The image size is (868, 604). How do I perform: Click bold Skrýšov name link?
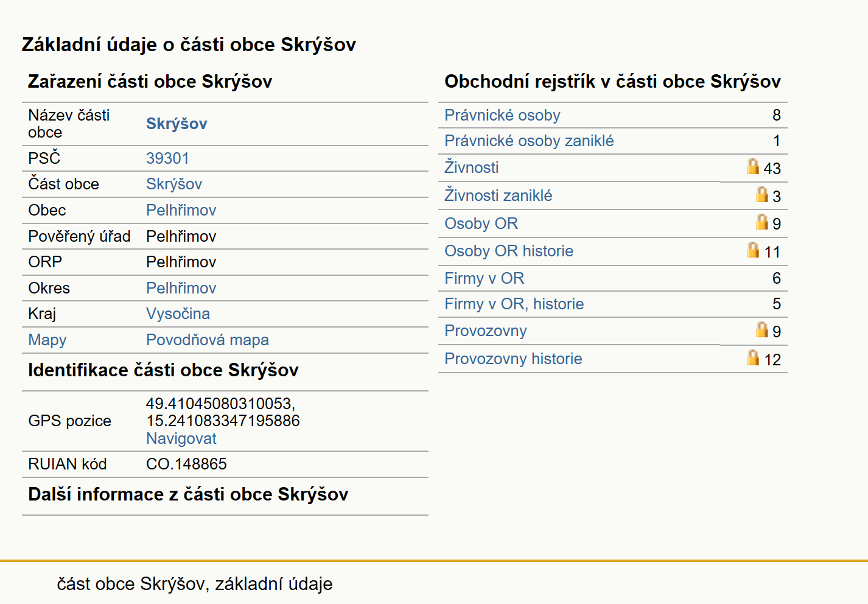[177, 124]
